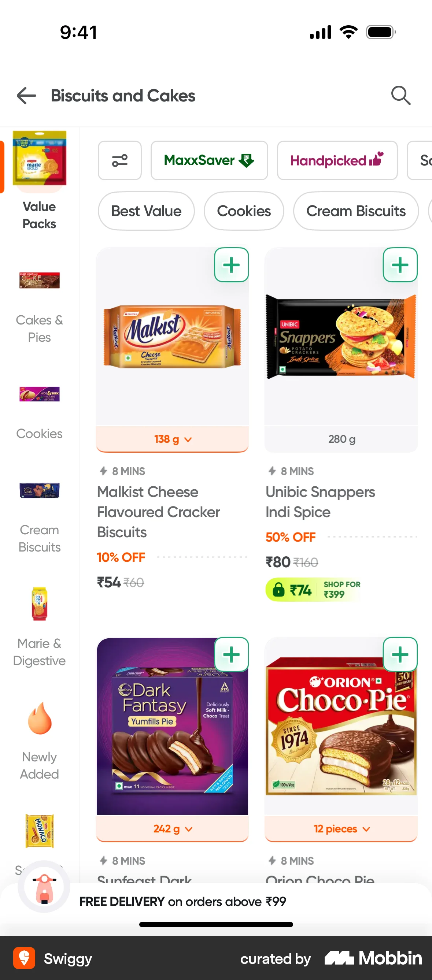Expand the 12 pieces options
Image resolution: width=432 pixels, height=980 pixels.
[341, 829]
